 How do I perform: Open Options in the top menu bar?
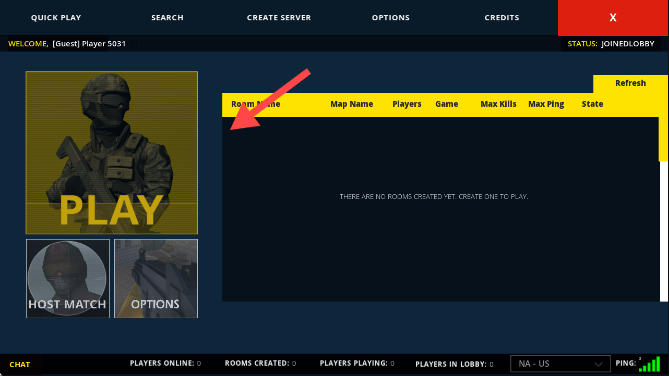point(390,17)
